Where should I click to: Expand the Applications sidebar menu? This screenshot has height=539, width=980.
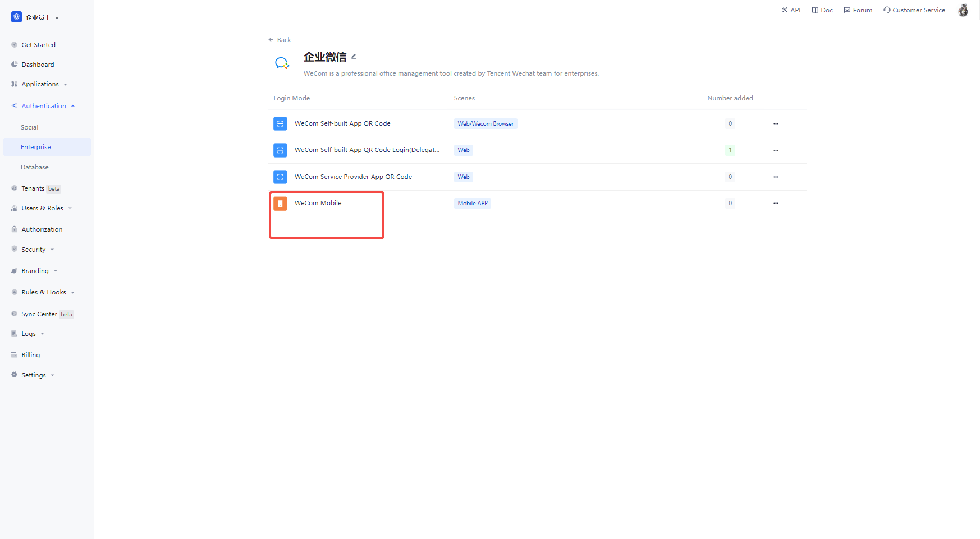tap(40, 84)
